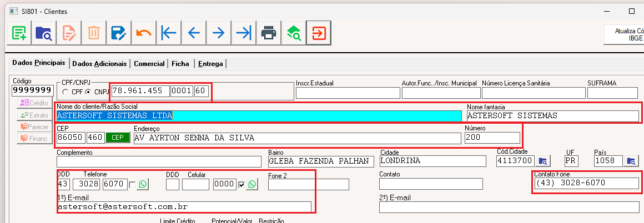Click Celular last digits field 0000
The height and width of the screenshot is (223, 644).
pyautogui.click(x=225, y=184)
